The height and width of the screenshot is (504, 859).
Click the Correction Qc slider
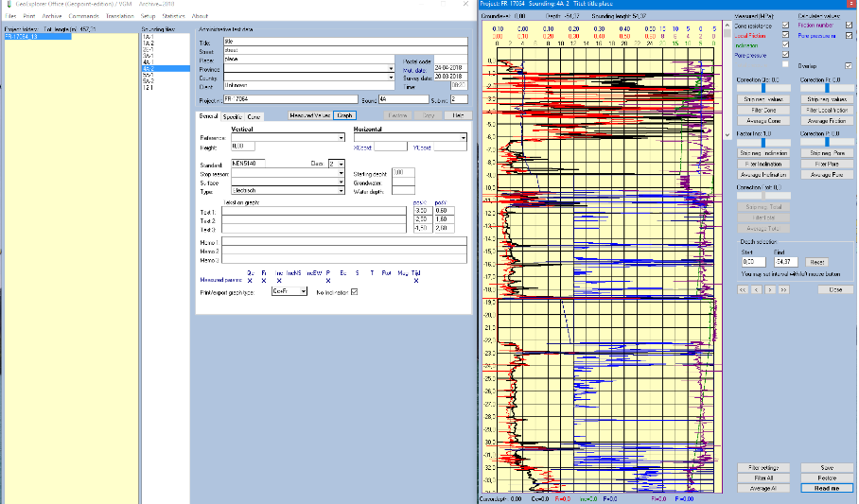763,88
